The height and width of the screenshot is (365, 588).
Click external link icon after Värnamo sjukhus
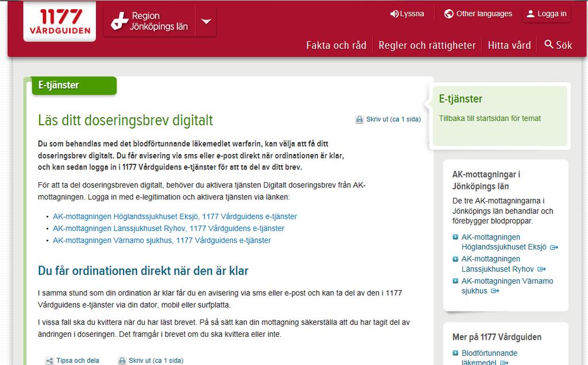point(495,291)
